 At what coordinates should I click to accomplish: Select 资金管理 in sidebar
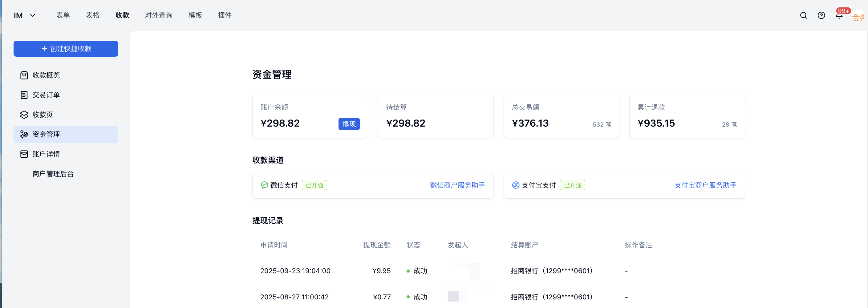click(x=66, y=135)
